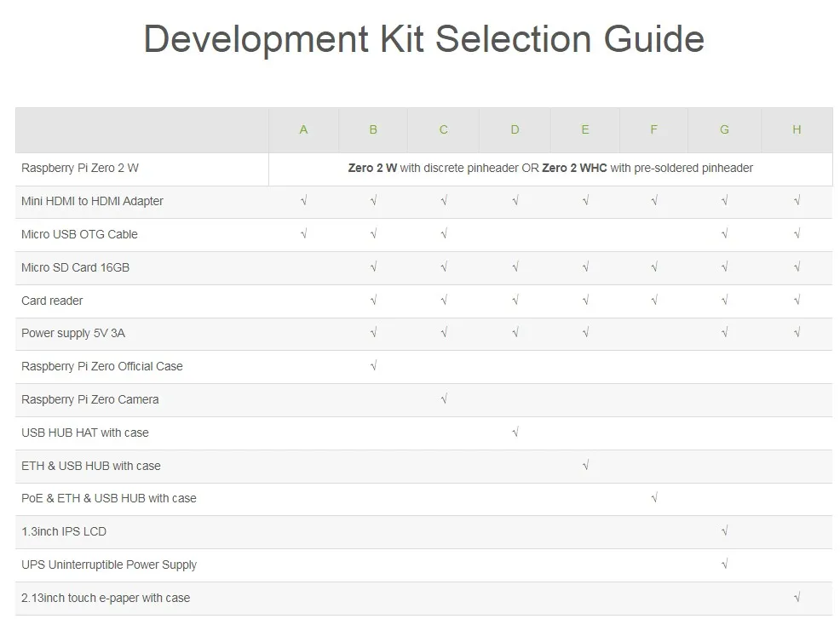Viewport: 840px width, 619px height.
Task: Select column header H
Action: pyautogui.click(x=797, y=129)
